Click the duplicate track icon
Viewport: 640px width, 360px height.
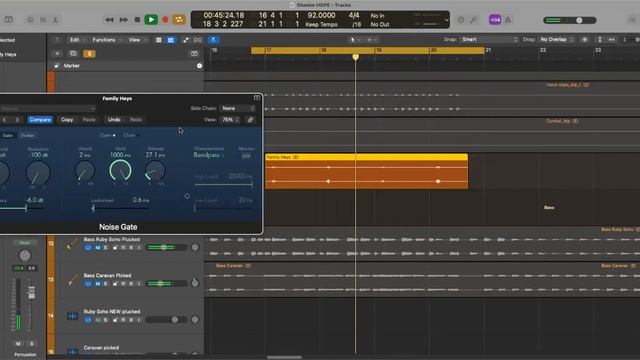(x=73, y=53)
